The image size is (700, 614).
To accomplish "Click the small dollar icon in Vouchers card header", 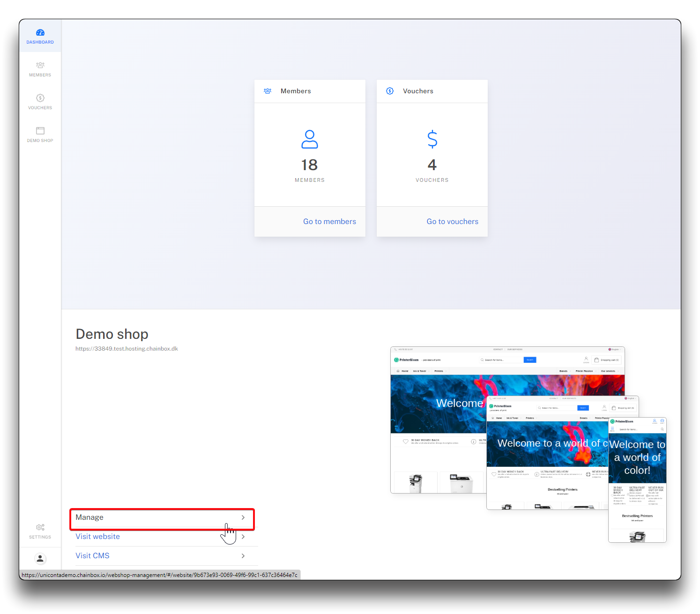I will point(390,91).
